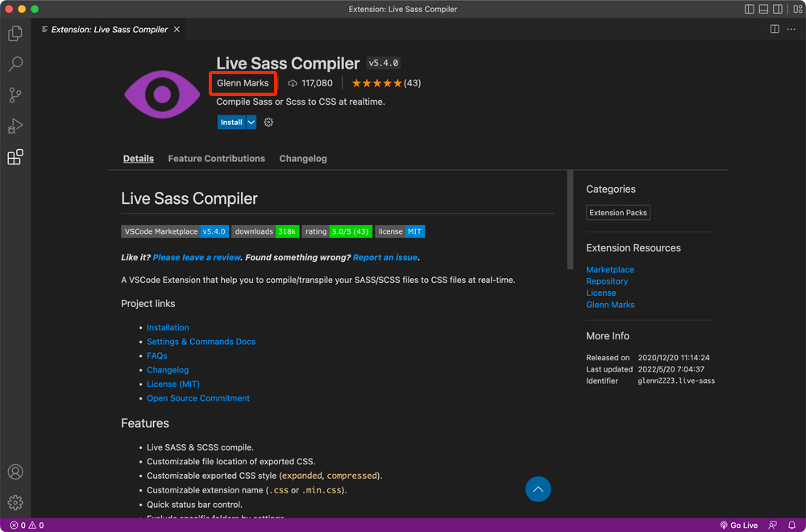Click the scroll-to-top round arrow button
Viewport: 806px width, 532px height.
click(538, 488)
